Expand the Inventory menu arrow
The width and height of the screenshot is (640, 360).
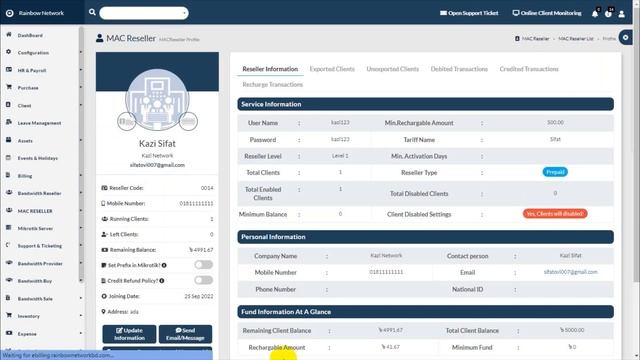coord(80,316)
